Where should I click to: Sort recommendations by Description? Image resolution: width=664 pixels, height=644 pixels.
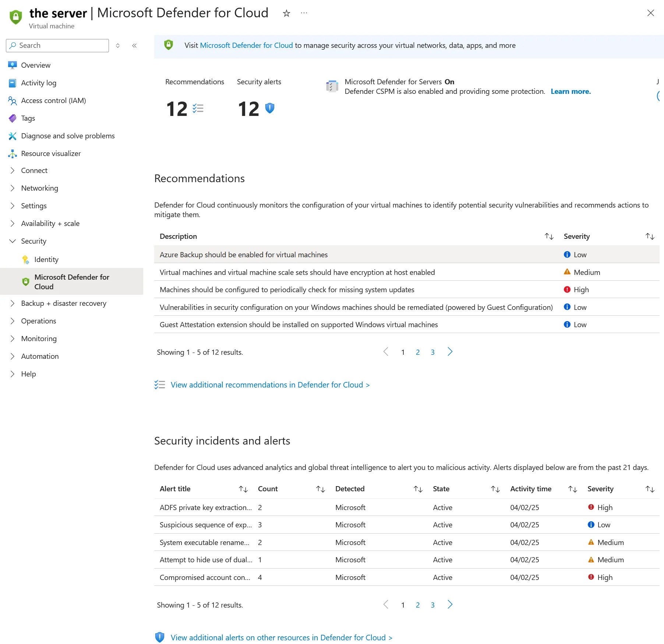(x=549, y=236)
